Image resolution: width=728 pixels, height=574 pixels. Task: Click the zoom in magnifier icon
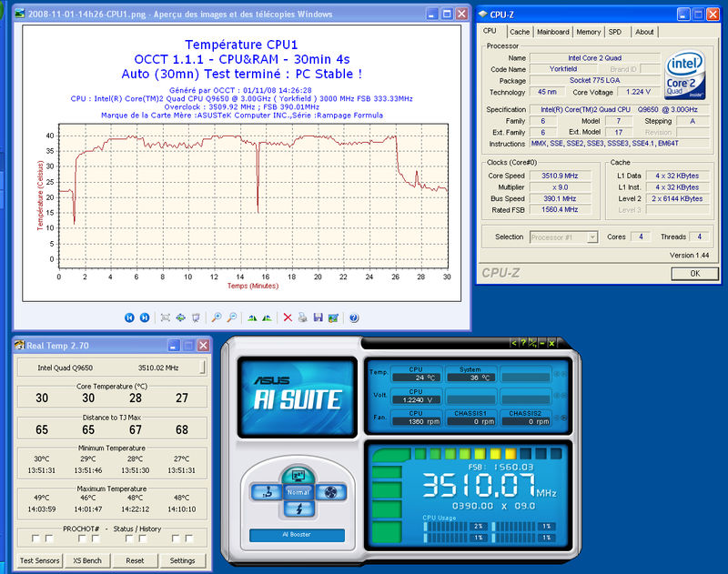[x=217, y=317]
